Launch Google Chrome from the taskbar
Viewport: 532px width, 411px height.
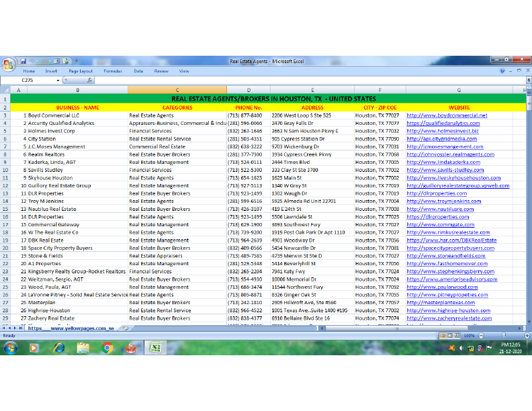point(107,348)
